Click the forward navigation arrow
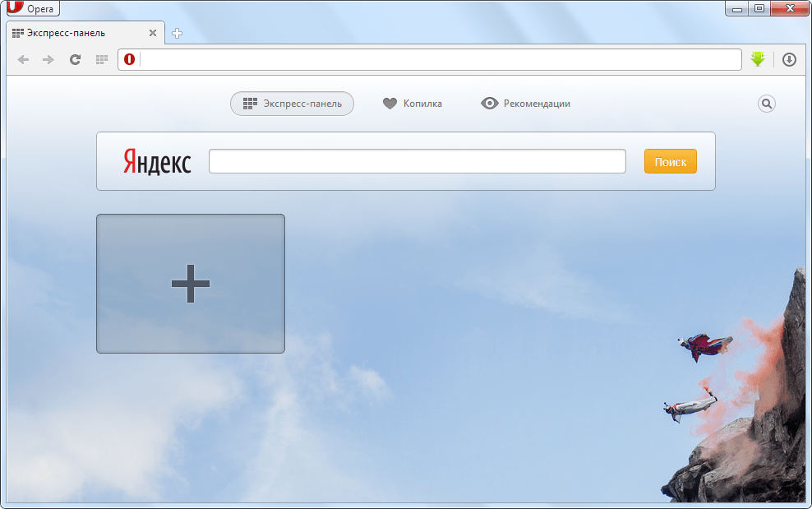 click(x=48, y=59)
